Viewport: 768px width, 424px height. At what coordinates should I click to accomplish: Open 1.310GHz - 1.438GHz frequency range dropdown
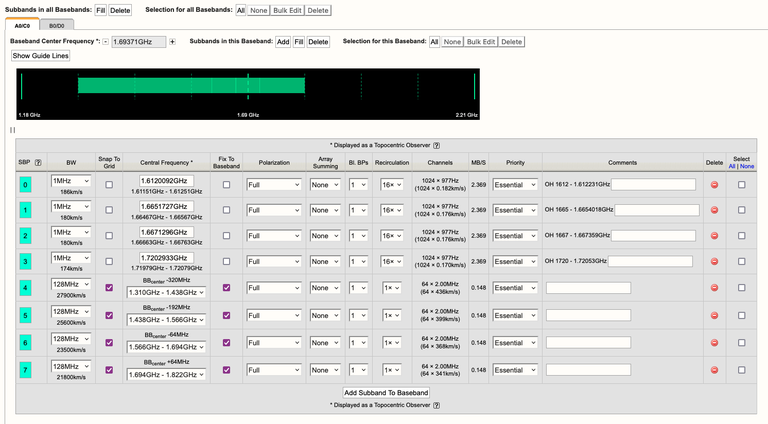point(166,292)
